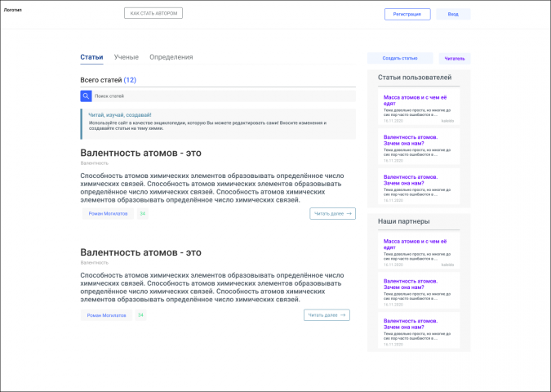Select the Читатель role button

(x=455, y=58)
